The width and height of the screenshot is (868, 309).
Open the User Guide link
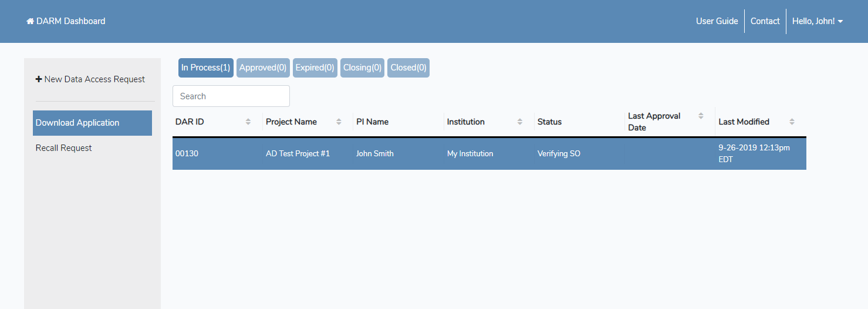(717, 21)
